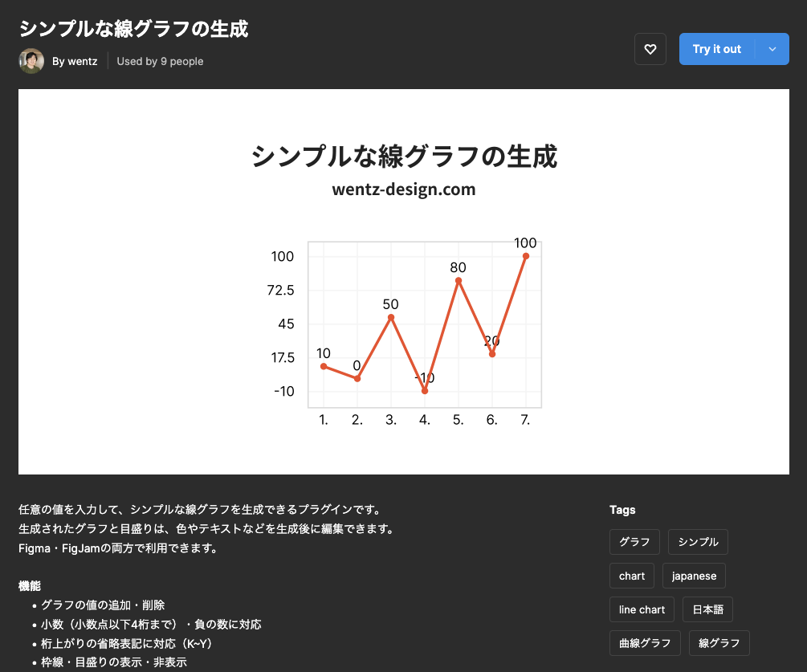Viewport: 807px width, 672px height.
Task: Select the chart tag
Action: pos(631,576)
